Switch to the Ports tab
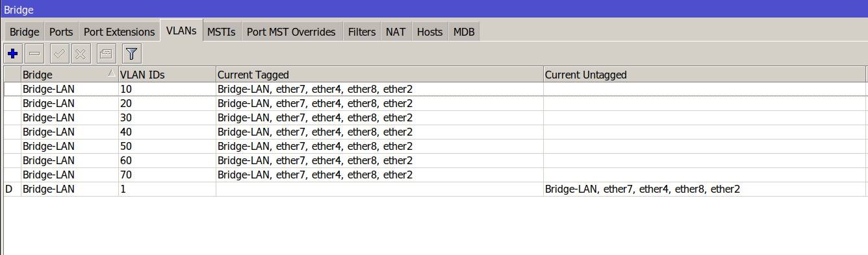The width and height of the screenshot is (868, 255). coord(62,32)
